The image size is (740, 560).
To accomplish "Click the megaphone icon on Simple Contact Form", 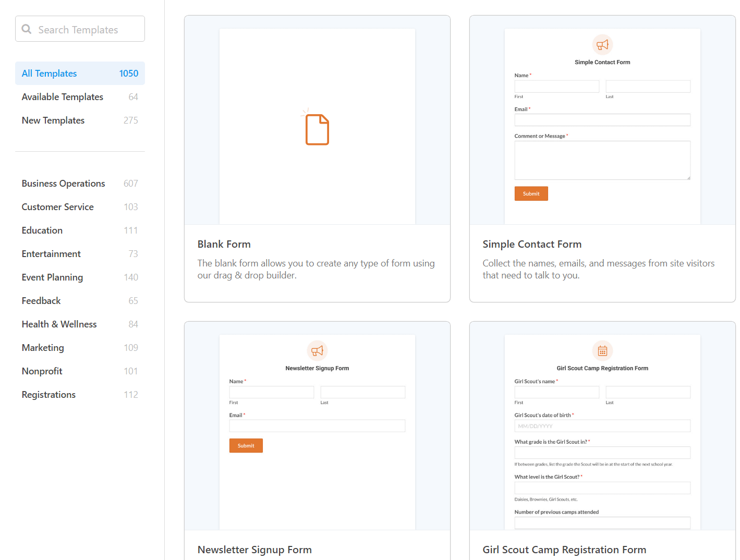I will 602,45.
